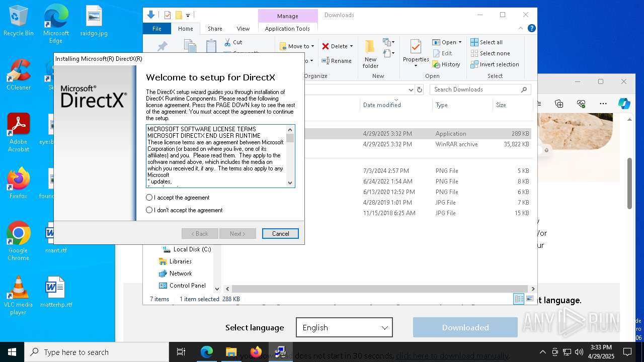The height and width of the screenshot is (362, 644).
Task: Click the Cut scissors icon
Action: (x=228, y=42)
